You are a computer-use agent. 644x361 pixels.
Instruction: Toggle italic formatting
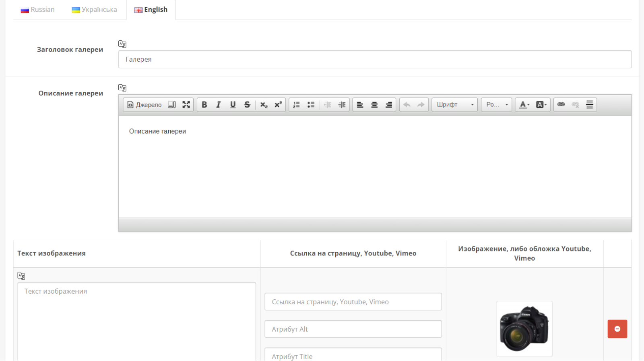pyautogui.click(x=219, y=105)
